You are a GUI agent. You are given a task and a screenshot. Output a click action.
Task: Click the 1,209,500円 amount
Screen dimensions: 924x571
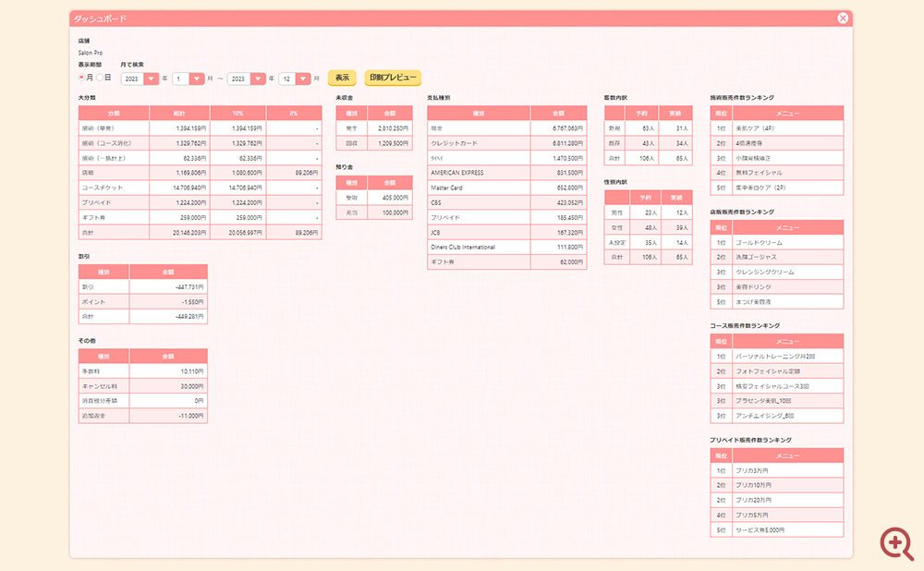pos(393,143)
